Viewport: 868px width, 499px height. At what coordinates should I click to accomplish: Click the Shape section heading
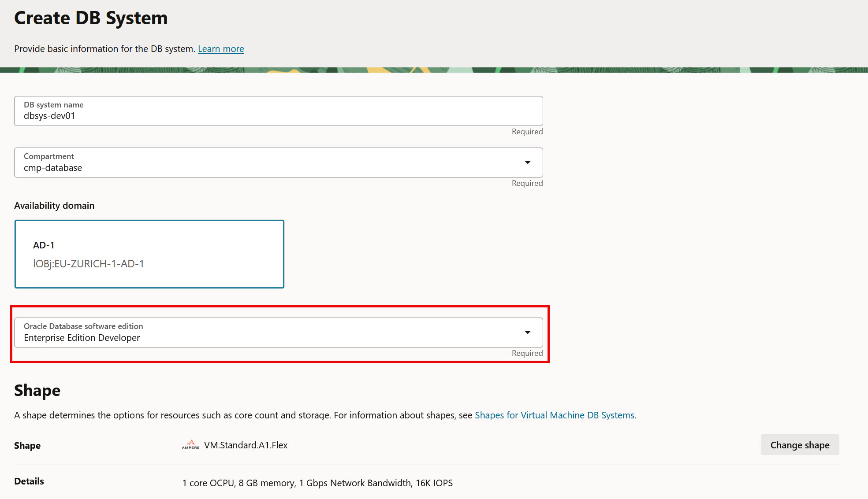pyautogui.click(x=37, y=390)
